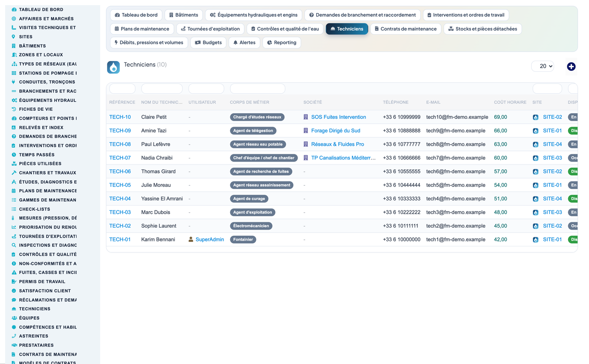
Task: Open the SuperAdmin user link
Action: 210,239
